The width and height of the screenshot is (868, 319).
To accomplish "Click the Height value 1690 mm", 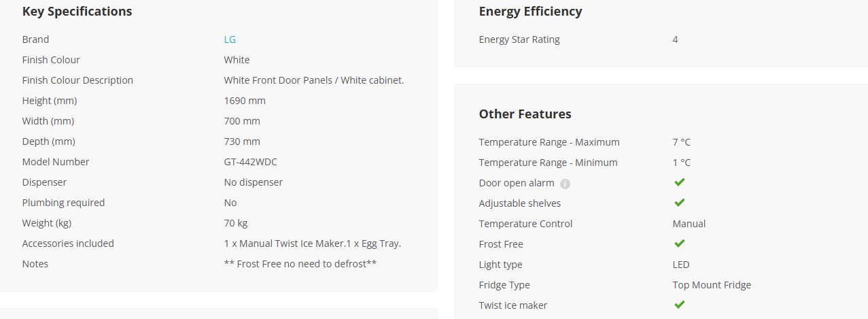I will [x=245, y=101].
